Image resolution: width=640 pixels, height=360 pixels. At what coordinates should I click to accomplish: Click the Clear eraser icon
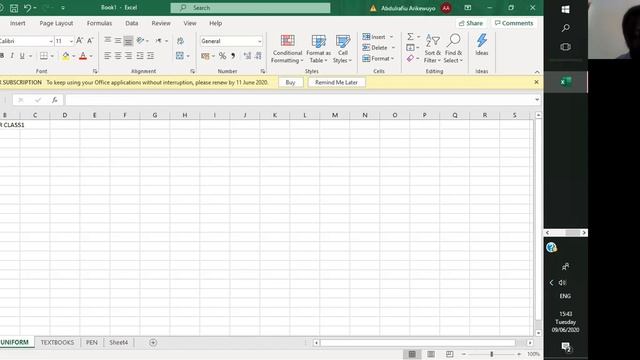coord(411,58)
